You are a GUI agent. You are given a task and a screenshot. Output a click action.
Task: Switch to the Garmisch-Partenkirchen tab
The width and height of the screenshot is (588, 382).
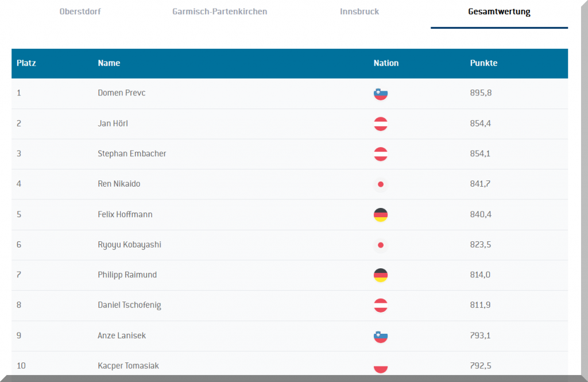tap(219, 11)
